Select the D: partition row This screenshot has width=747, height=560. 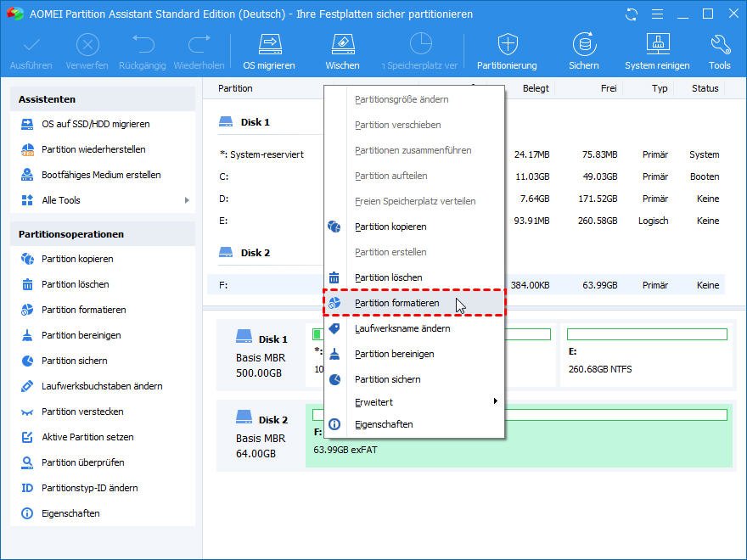(466, 199)
